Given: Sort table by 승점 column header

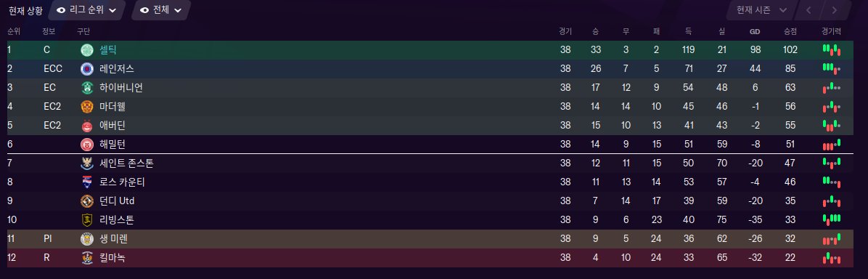Looking at the screenshot, I should point(790,32).
